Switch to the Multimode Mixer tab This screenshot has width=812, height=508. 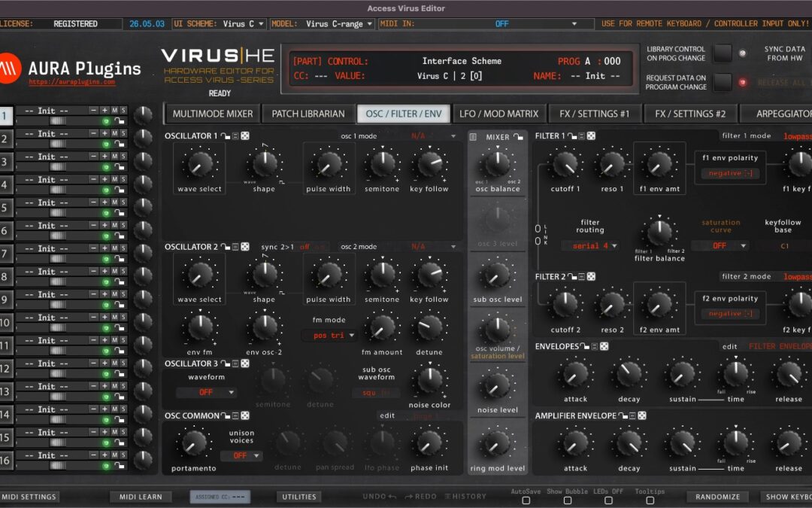213,114
